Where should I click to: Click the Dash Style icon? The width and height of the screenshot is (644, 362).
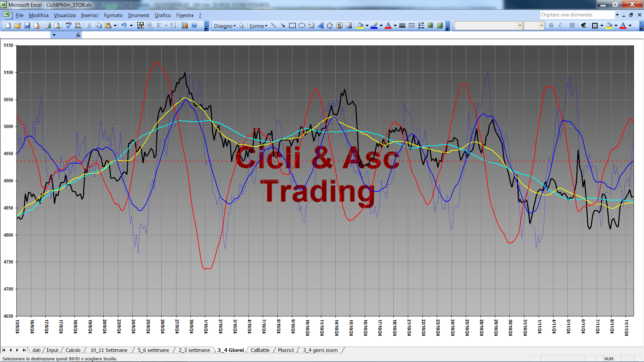click(412, 25)
